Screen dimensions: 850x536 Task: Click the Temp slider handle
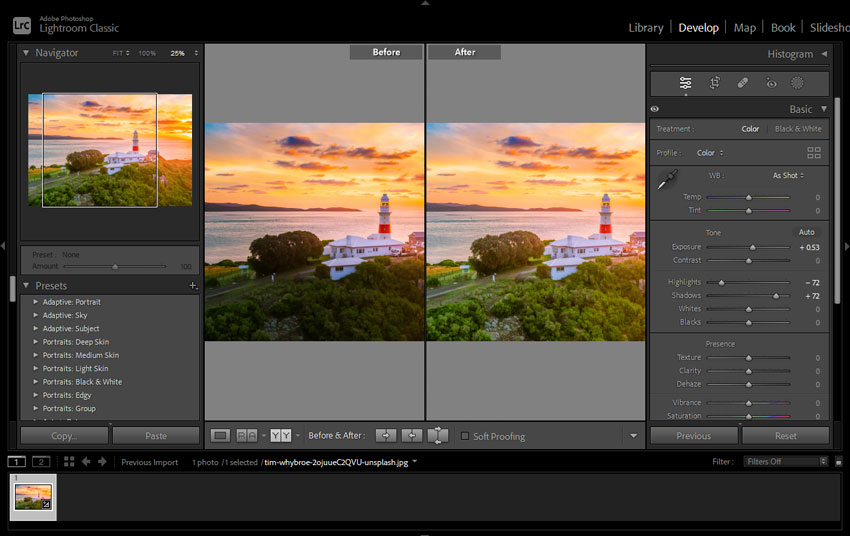tap(749, 197)
